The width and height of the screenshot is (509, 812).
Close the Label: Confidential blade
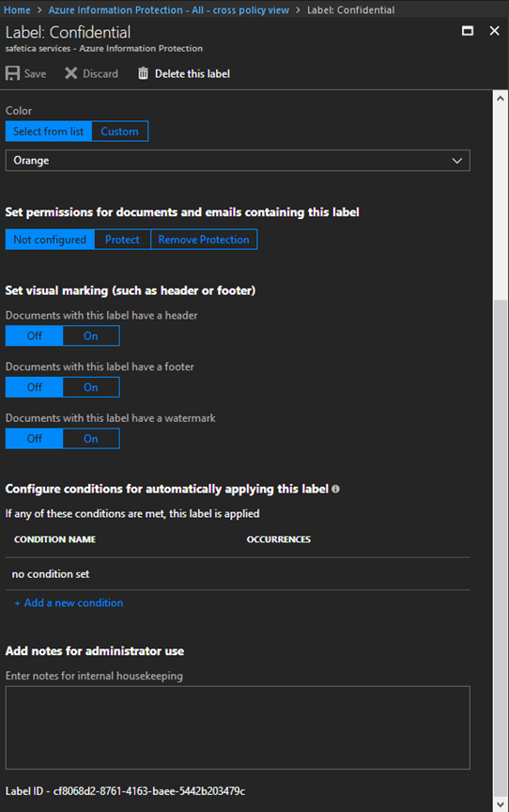pyautogui.click(x=495, y=31)
